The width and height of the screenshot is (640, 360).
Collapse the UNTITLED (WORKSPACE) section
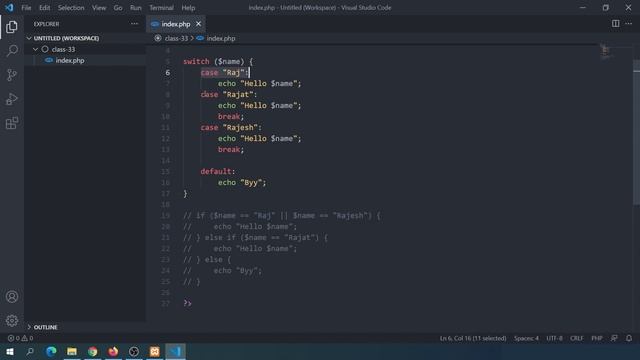coord(29,38)
